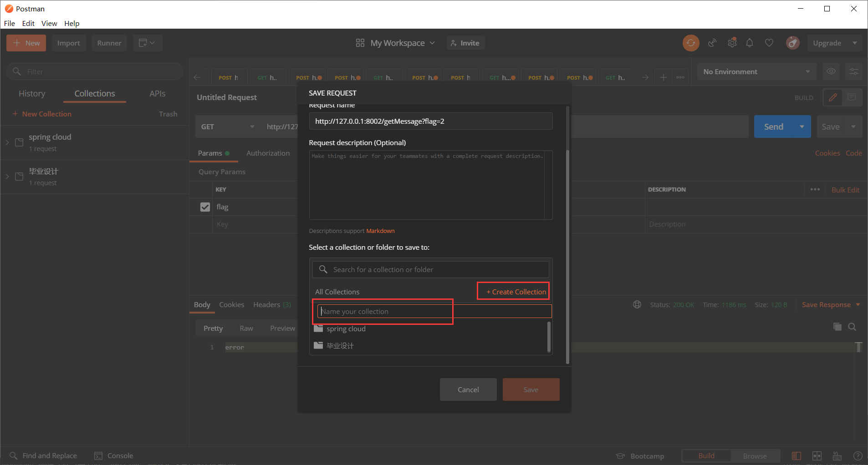
Task: Open the user avatar menu
Action: pyautogui.click(x=793, y=43)
